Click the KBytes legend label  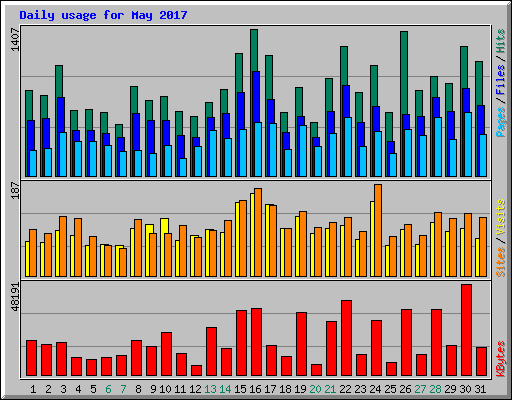[500, 359]
